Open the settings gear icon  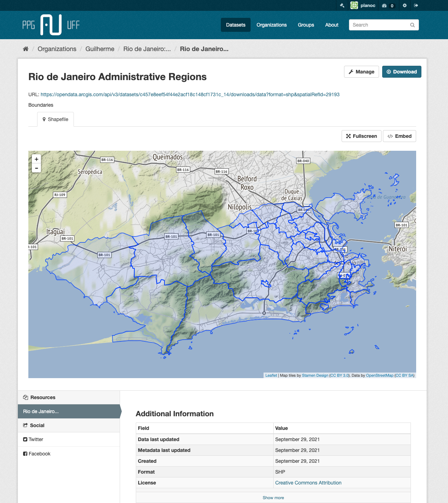pyautogui.click(x=405, y=6)
